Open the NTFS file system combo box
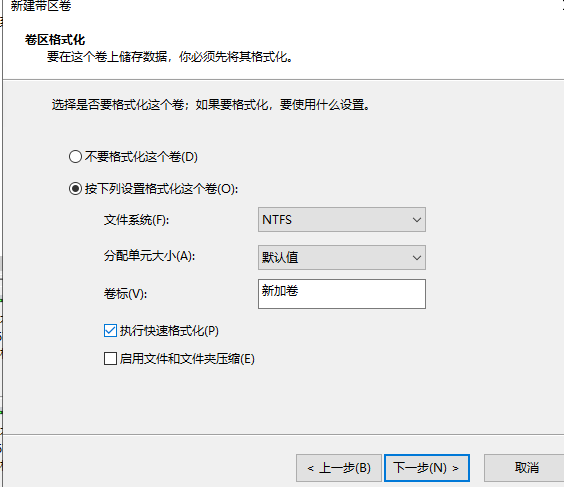 [342, 219]
